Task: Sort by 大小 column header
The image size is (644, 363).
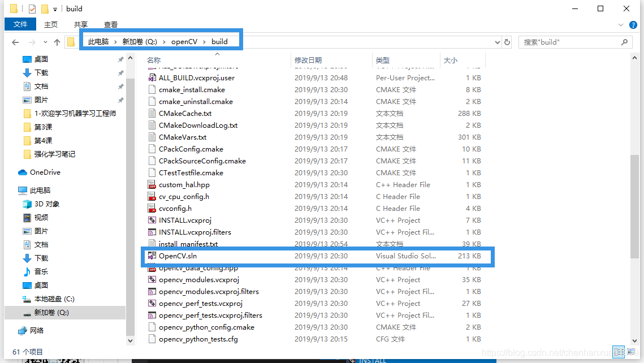Action: pos(451,60)
